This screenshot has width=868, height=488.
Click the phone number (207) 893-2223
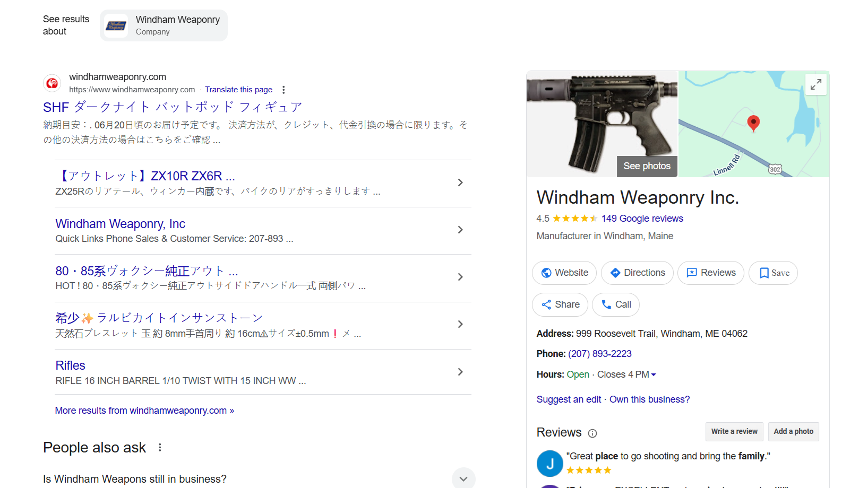[x=600, y=354]
